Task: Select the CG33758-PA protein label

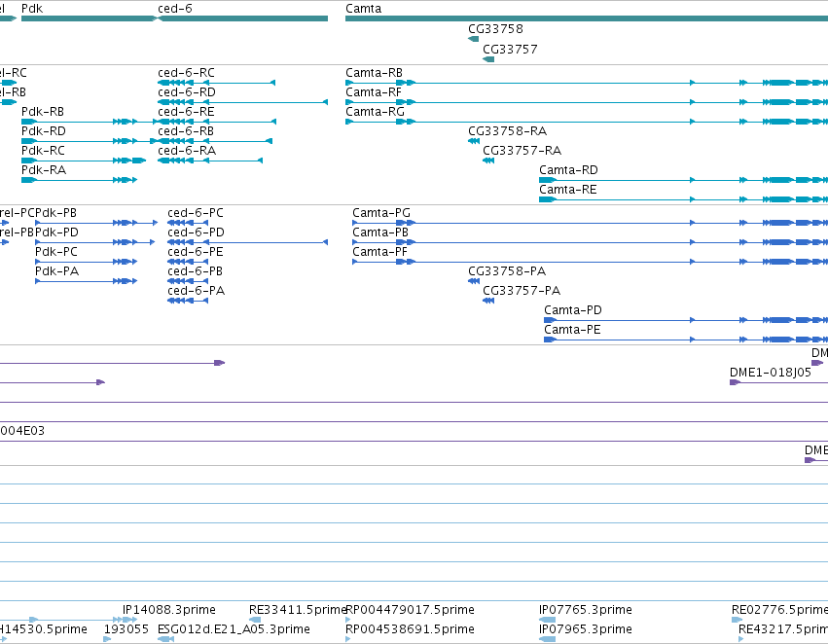Action: pos(507,271)
